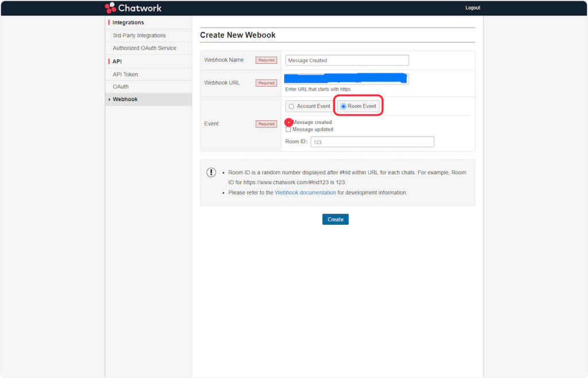Click into the Room ID field
Screen dimensions: 588x378
pyautogui.click(x=372, y=142)
